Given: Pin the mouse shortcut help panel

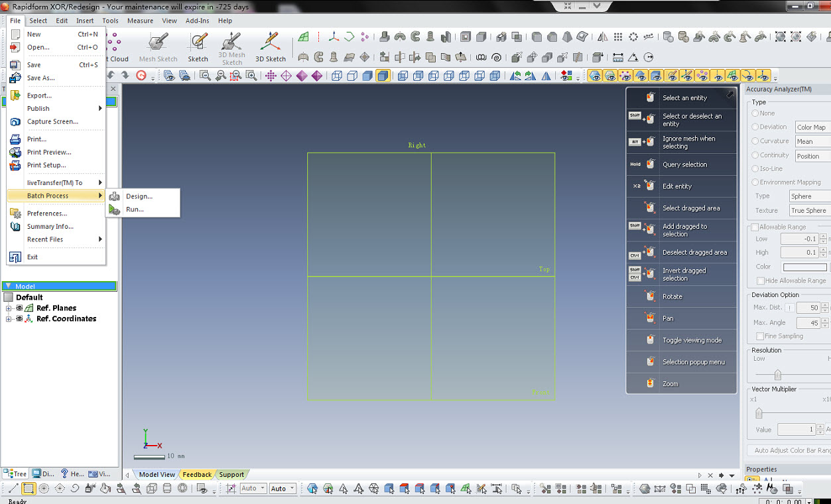Looking at the screenshot, I should point(730,95).
